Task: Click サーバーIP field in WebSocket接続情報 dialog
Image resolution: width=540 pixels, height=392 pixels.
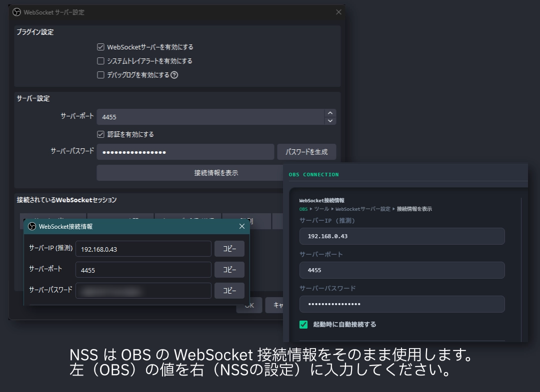Action: [x=143, y=249]
